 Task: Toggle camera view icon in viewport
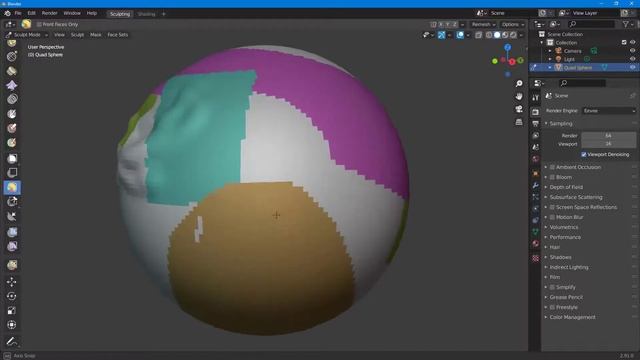click(519, 109)
